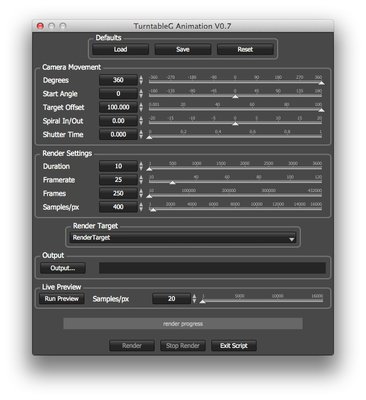
Task: Click the Spiral In/Out slider handle
Action: pos(235,124)
